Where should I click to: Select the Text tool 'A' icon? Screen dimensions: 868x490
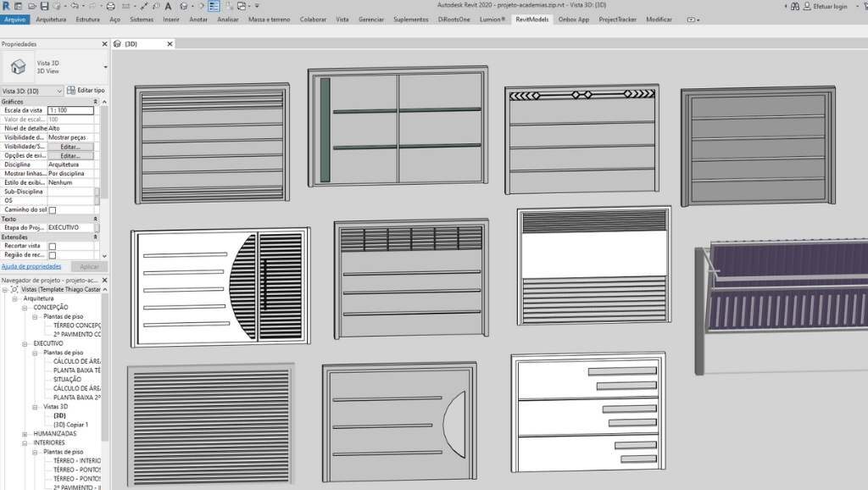click(x=168, y=6)
